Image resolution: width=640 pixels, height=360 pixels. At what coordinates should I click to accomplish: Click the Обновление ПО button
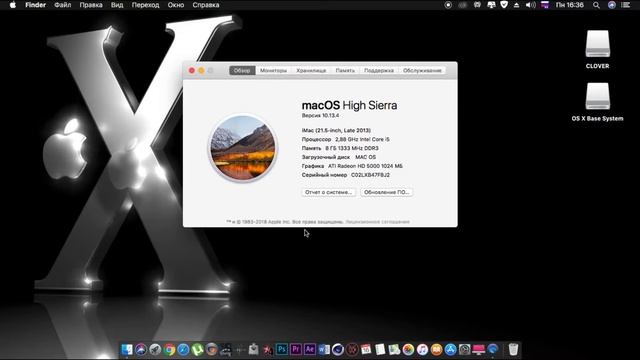(x=387, y=192)
